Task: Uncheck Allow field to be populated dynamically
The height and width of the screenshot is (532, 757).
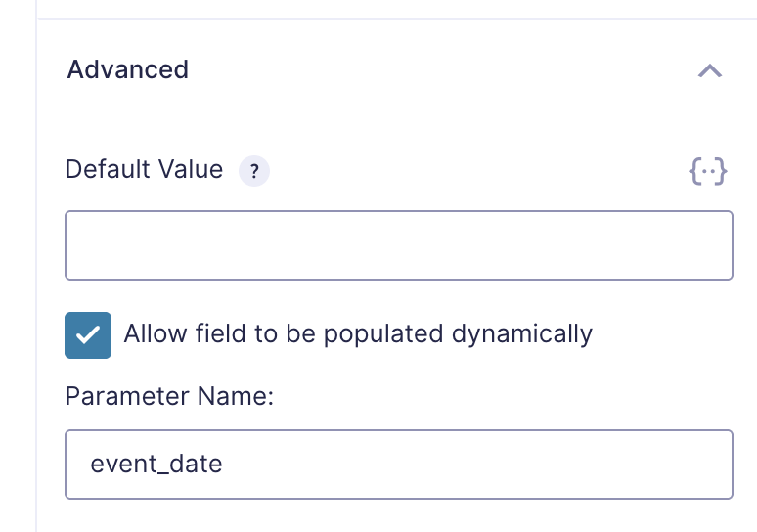Action: pos(88,335)
